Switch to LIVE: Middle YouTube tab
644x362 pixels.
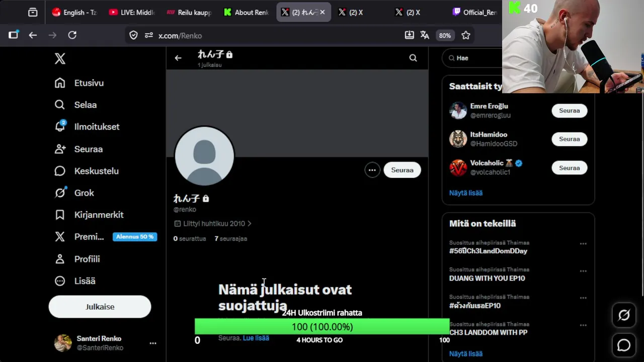(x=132, y=12)
